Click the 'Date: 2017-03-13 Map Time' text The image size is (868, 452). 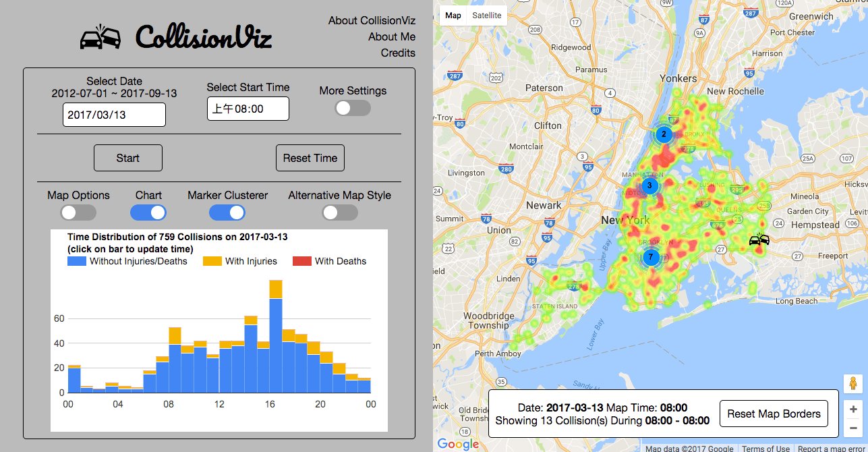coord(602,407)
